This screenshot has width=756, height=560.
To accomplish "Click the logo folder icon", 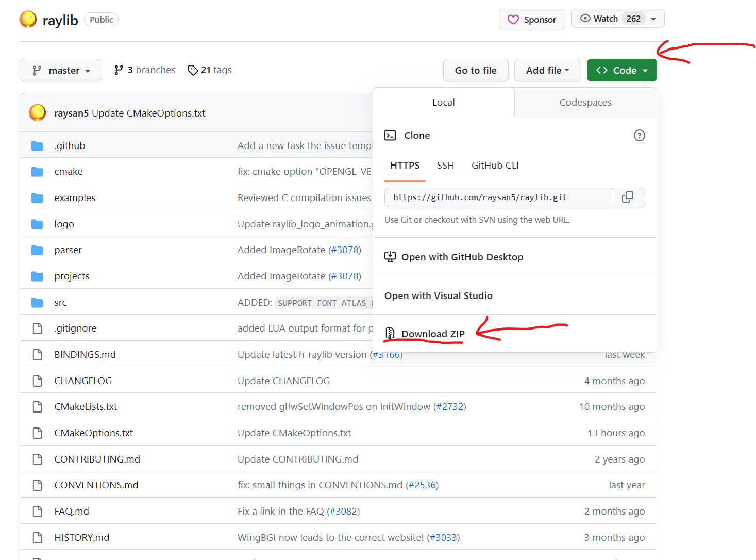I will pos(37,224).
